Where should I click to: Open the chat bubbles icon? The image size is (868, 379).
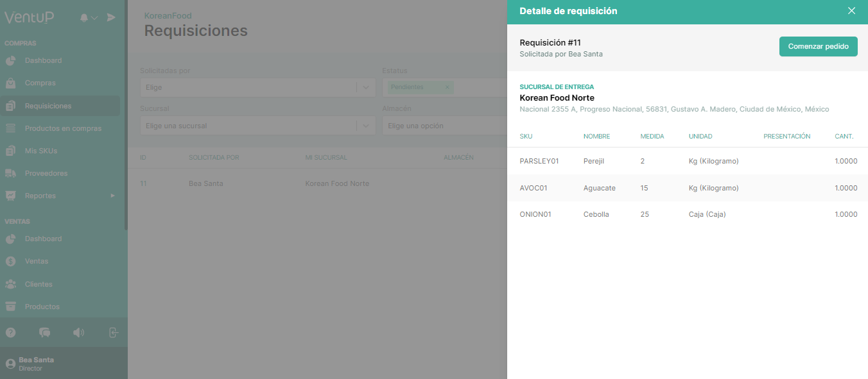click(44, 332)
